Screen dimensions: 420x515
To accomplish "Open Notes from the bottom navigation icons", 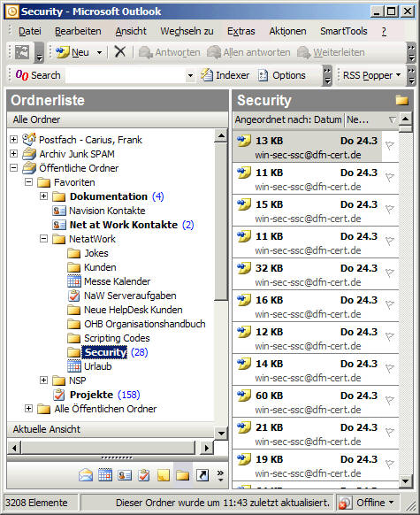I will click(x=164, y=475).
